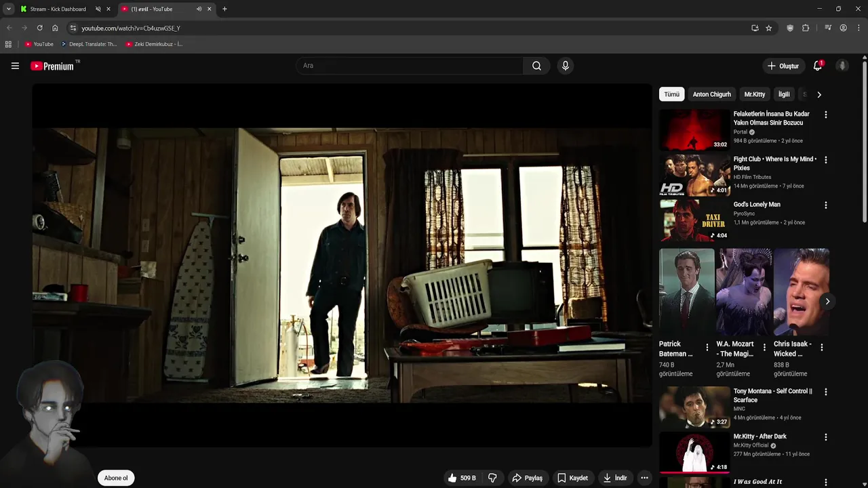Open the YouTube bookmark

coord(39,44)
